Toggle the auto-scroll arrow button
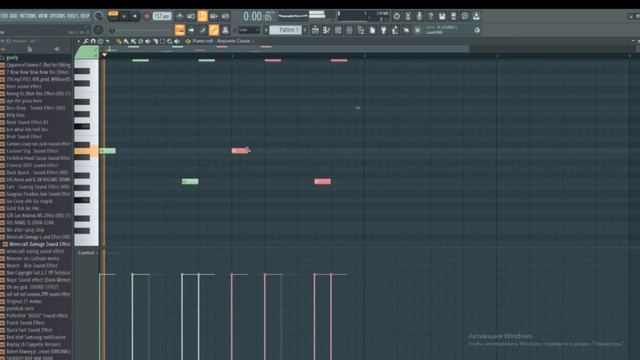Image resolution: width=640 pixels, height=360 pixels. [191, 30]
